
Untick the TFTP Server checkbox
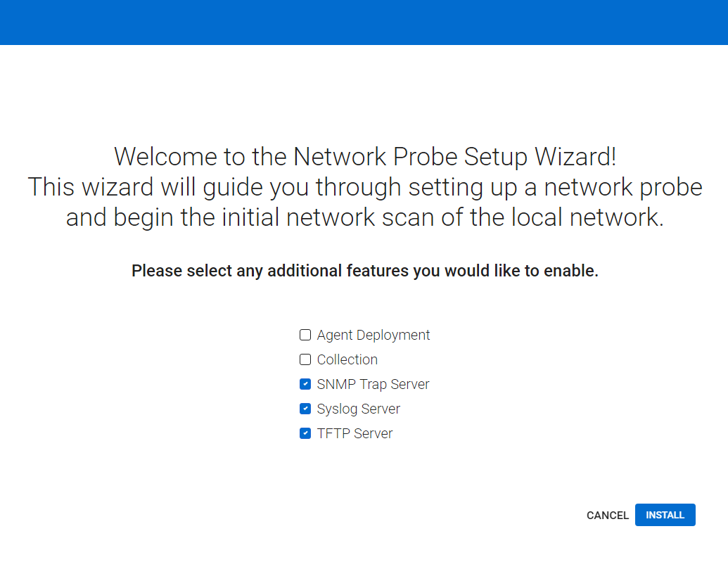(305, 433)
